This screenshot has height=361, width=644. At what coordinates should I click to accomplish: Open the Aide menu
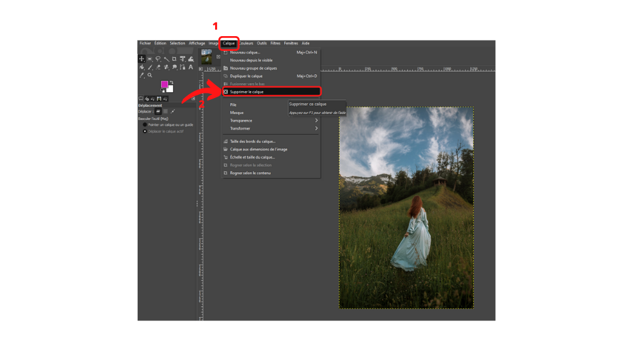(x=305, y=43)
